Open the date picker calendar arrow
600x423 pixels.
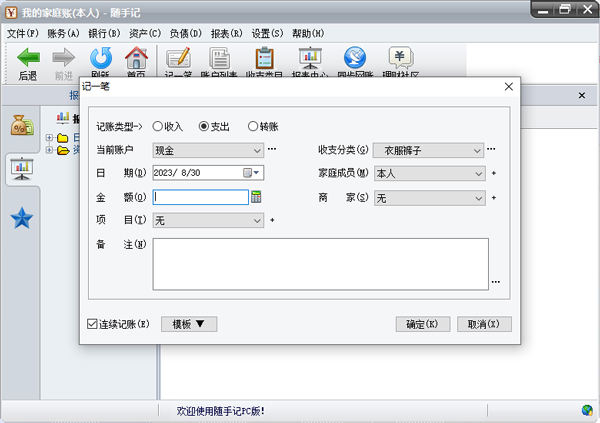point(256,173)
